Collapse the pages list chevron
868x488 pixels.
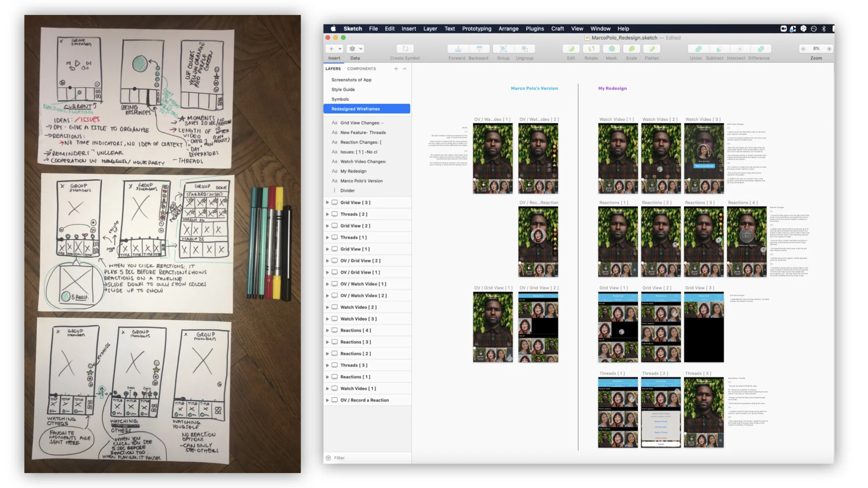[405, 69]
